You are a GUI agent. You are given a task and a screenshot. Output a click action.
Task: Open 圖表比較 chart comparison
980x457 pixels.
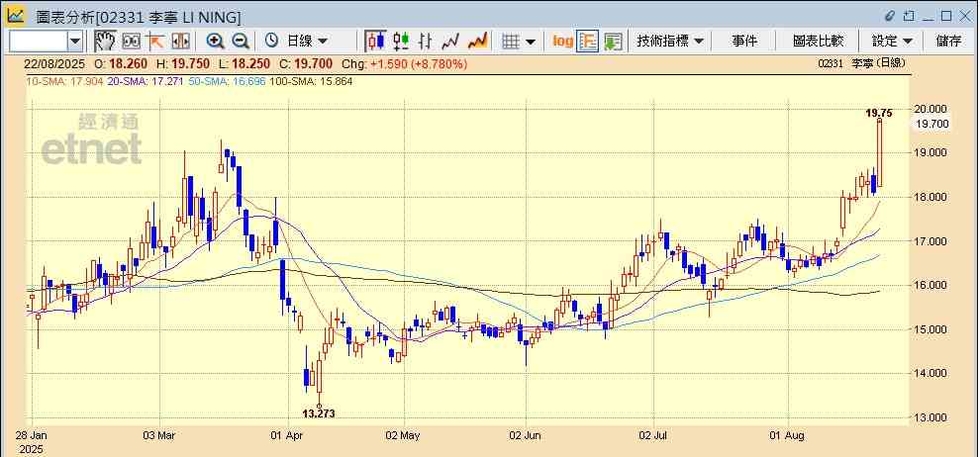pyautogui.click(x=818, y=42)
